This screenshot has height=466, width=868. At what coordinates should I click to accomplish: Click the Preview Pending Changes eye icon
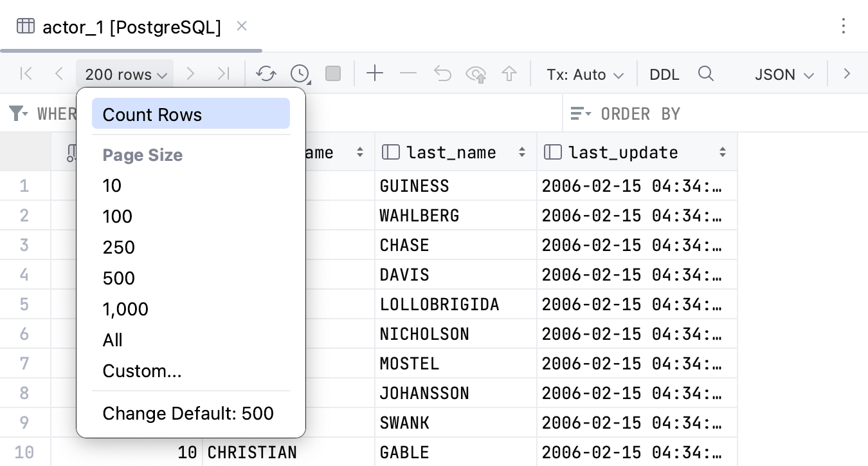point(476,75)
